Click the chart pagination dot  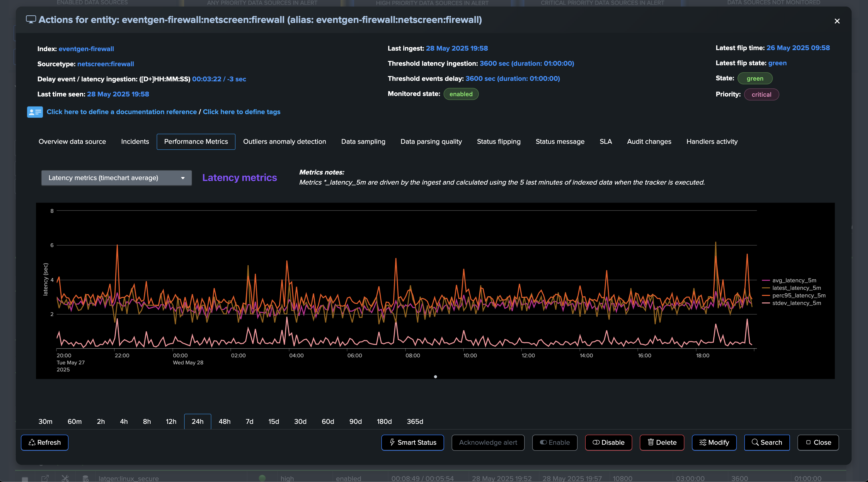(435, 376)
